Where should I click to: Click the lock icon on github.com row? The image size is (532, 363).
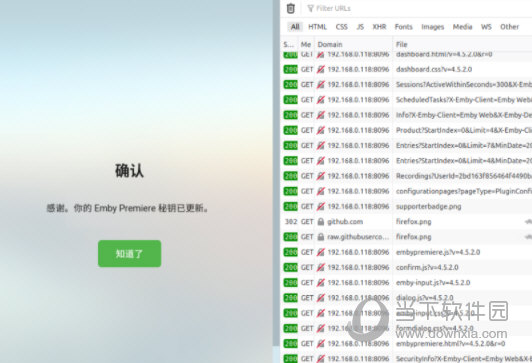[321, 222]
